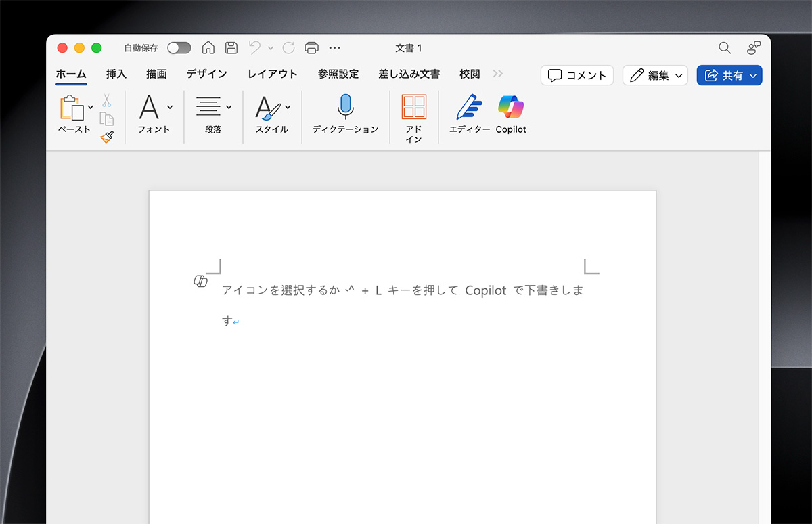Start ディクテーション with microphone icon
This screenshot has width=812, height=524.
(x=345, y=108)
